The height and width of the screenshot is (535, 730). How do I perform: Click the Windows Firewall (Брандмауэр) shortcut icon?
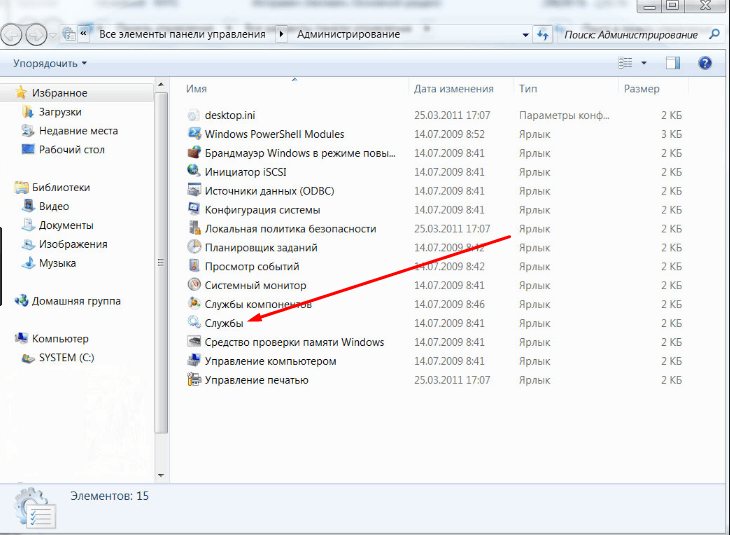click(194, 153)
